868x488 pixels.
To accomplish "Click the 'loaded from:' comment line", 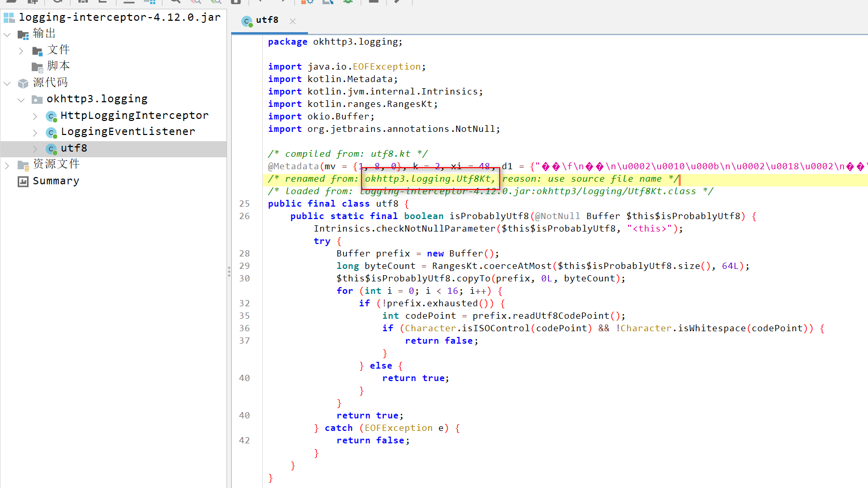I will [x=490, y=191].
